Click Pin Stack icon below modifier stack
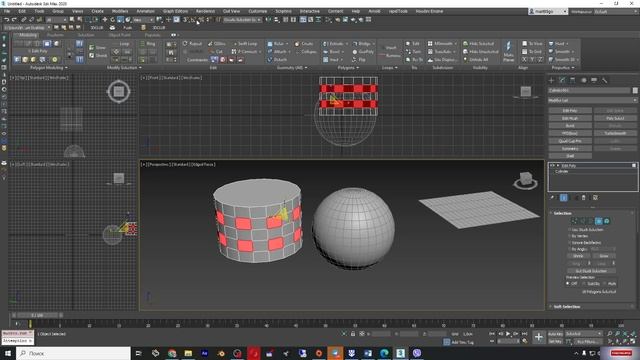This screenshot has width=640, height=360. (552, 198)
